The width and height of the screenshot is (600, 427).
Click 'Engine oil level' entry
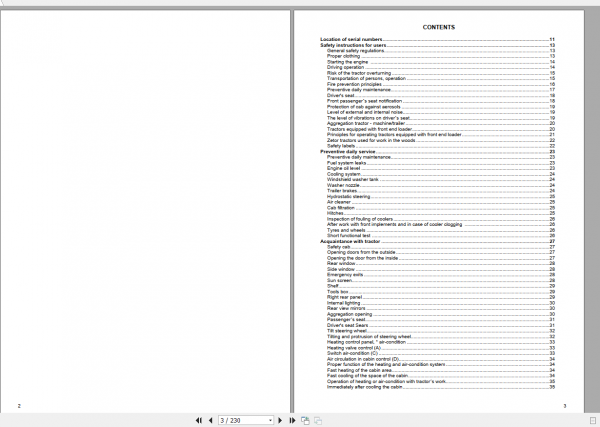pos(343,168)
